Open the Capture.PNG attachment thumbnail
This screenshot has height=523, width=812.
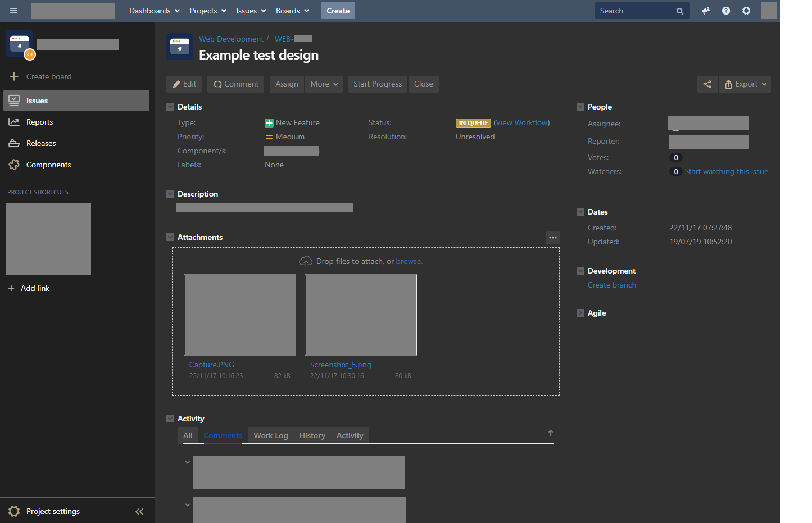[x=240, y=315]
